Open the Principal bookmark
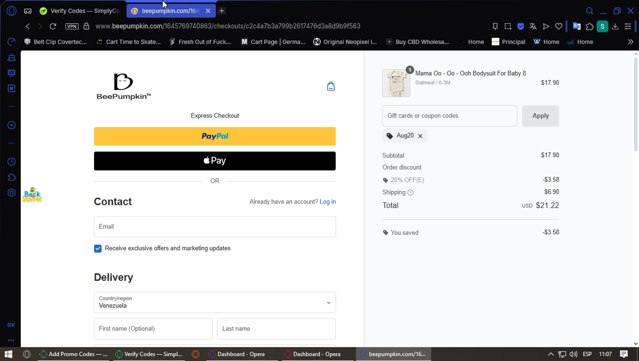 (509, 42)
